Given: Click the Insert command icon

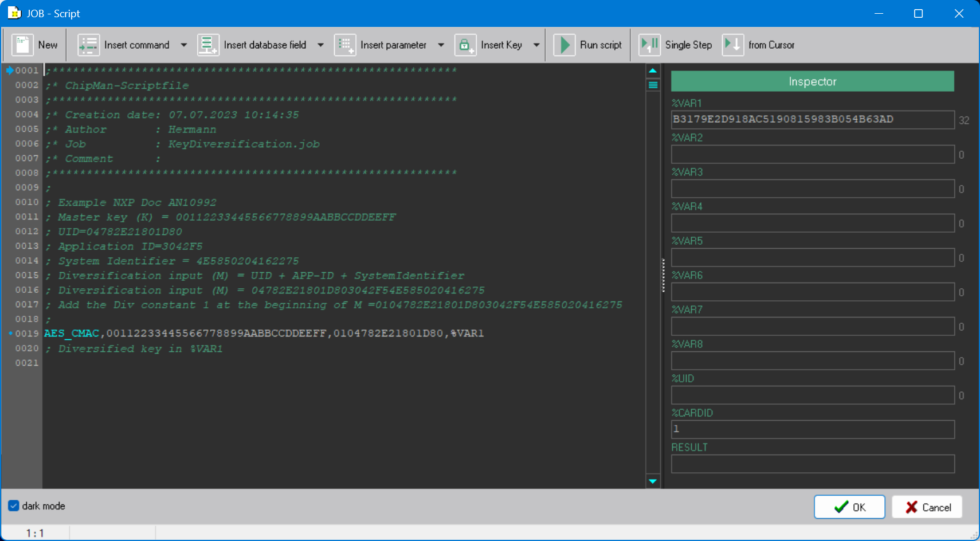Looking at the screenshot, I should click(x=89, y=45).
